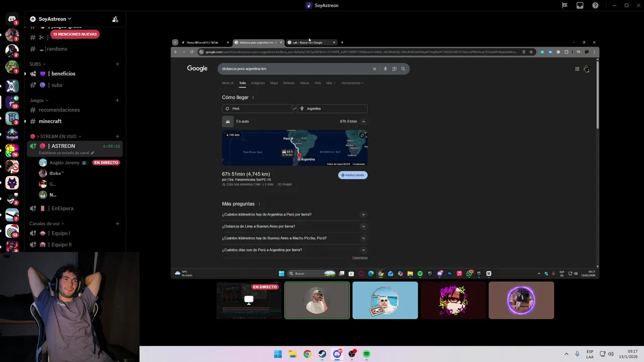Image resolution: width=644 pixels, height=362 pixels.
Task: Switch to Imágenes search tab
Action: 258,83
